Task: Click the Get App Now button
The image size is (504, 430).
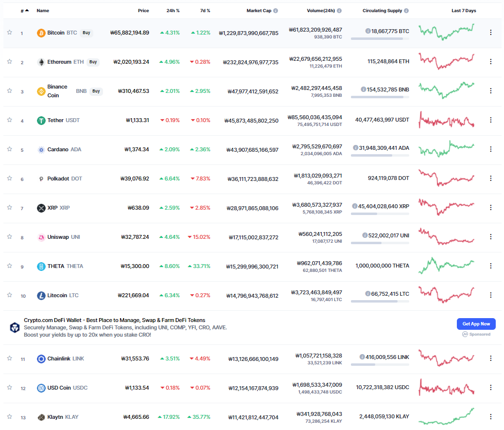Action: click(x=476, y=324)
